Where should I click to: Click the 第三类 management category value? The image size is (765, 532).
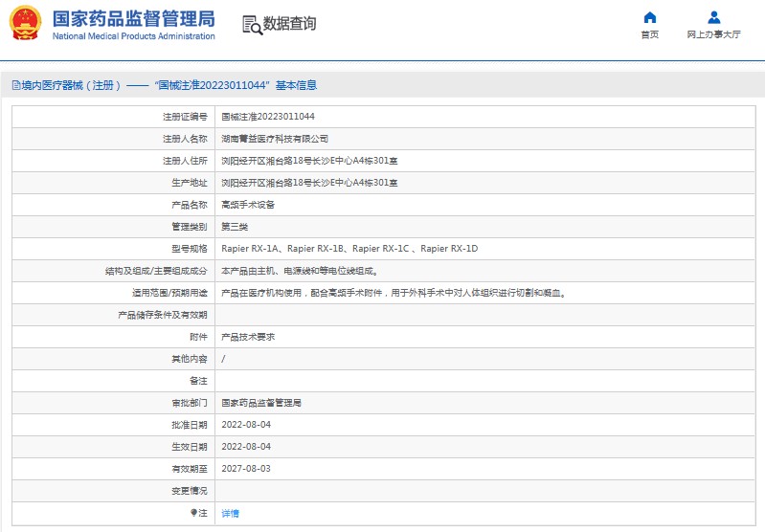pos(235,227)
